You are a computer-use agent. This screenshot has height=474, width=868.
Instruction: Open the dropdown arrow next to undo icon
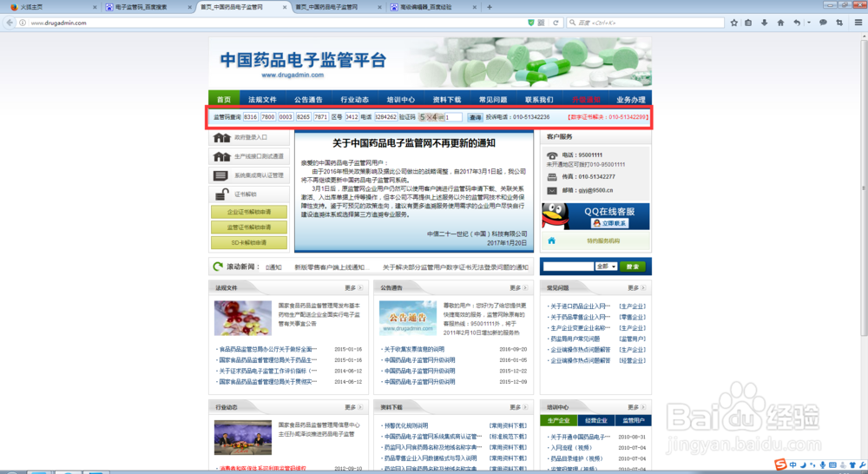(x=809, y=23)
